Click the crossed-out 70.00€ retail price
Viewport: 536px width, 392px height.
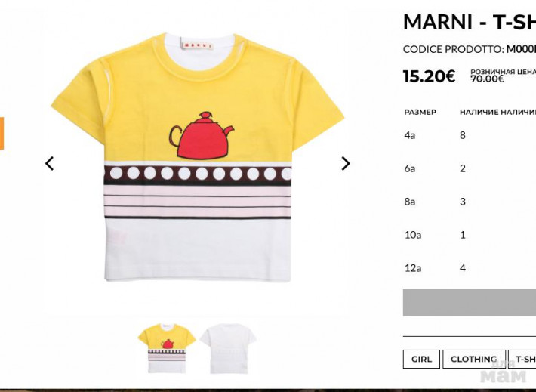click(487, 79)
